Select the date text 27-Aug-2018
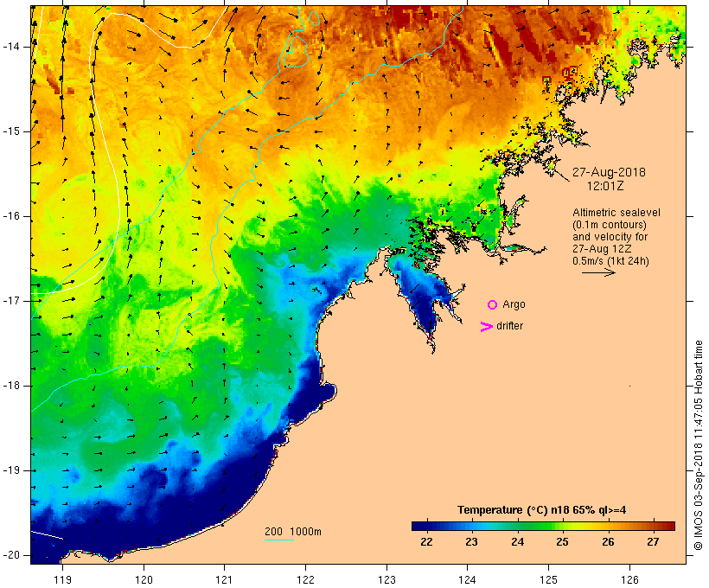Image resolution: width=709 pixels, height=588 pixels. click(609, 172)
